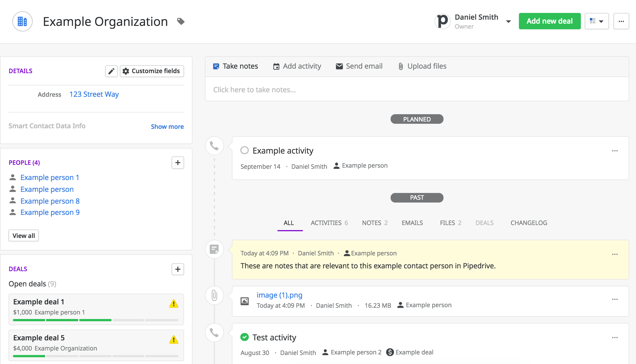Image resolution: width=636 pixels, height=364 pixels.
Task: Click the person icon next to Example person 8
Action: coord(13,201)
